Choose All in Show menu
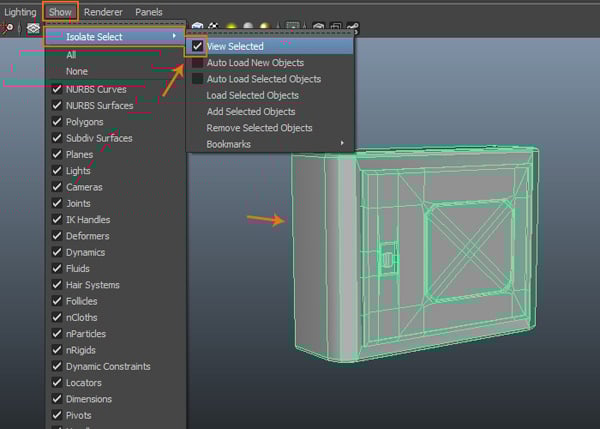This screenshot has height=429, width=600. pos(71,55)
